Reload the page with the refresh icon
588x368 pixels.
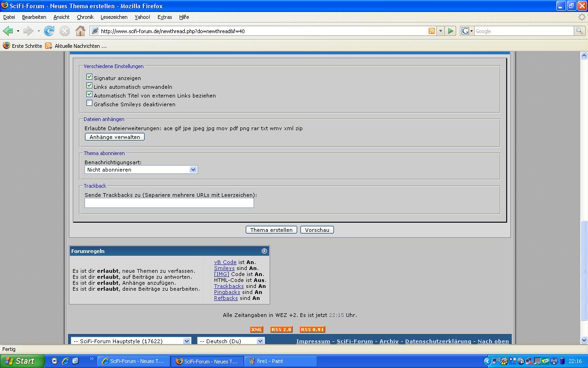click(x=49, y=31)
